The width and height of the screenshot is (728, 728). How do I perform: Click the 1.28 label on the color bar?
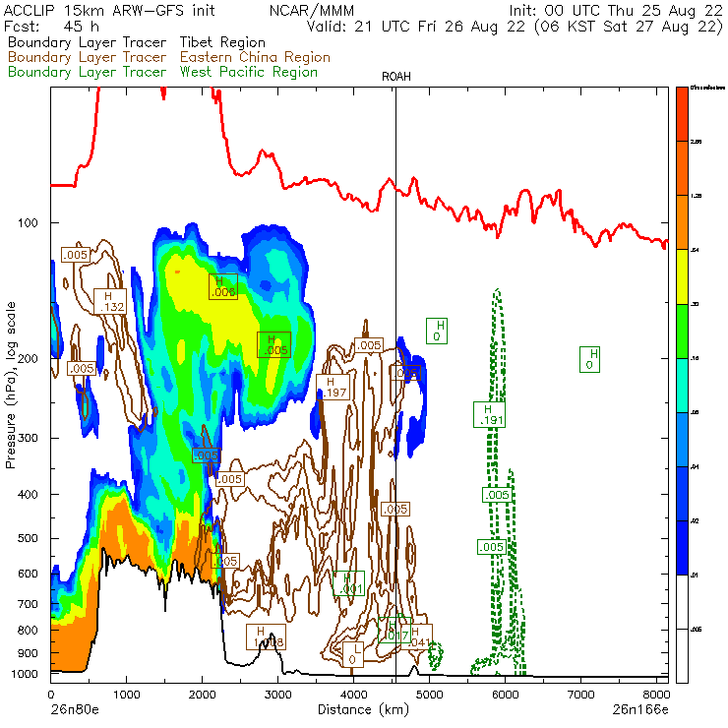click(696, 196)
